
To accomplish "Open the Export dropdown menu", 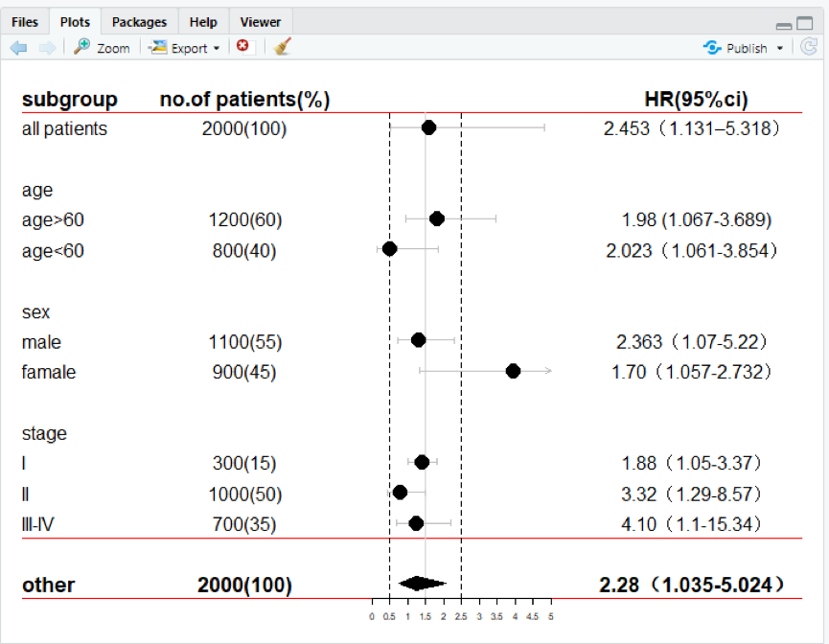I will (184, 48).
